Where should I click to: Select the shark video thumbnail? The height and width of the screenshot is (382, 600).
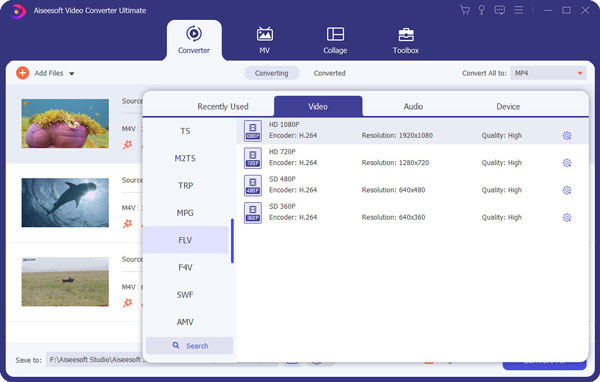(65, 202)
